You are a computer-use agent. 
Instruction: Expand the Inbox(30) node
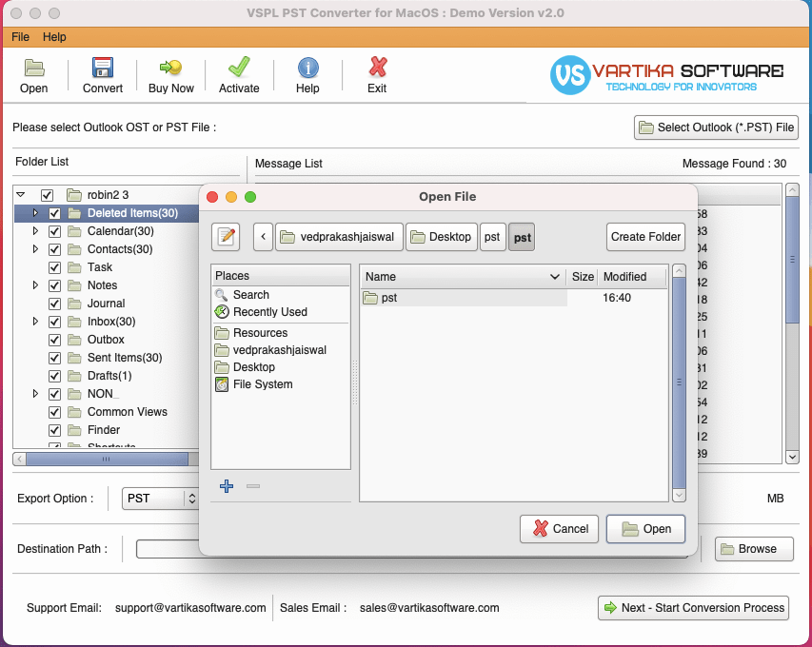[x=35, y=322]
